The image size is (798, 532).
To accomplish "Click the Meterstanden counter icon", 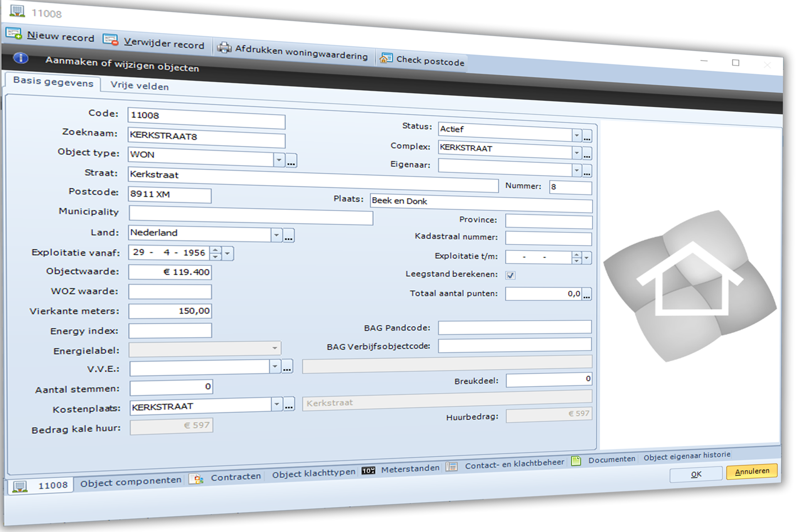I will [368, 470].
